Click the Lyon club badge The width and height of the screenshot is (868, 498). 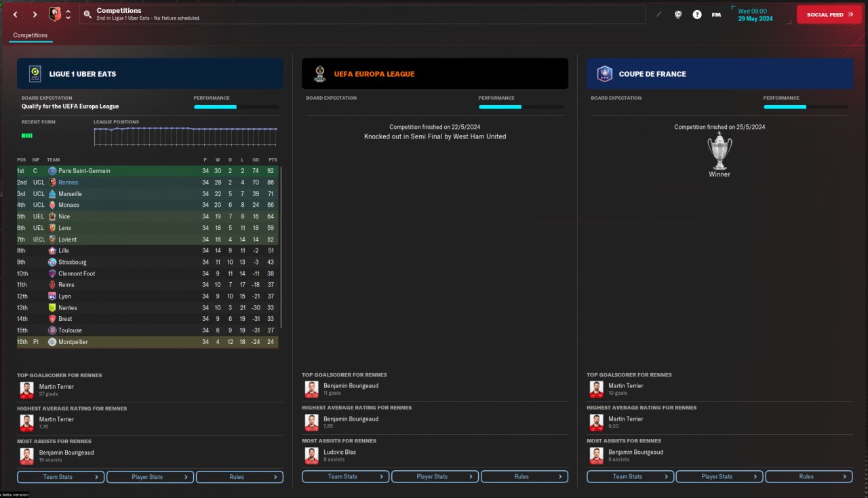pyautogui.click(x=52, y=296)
